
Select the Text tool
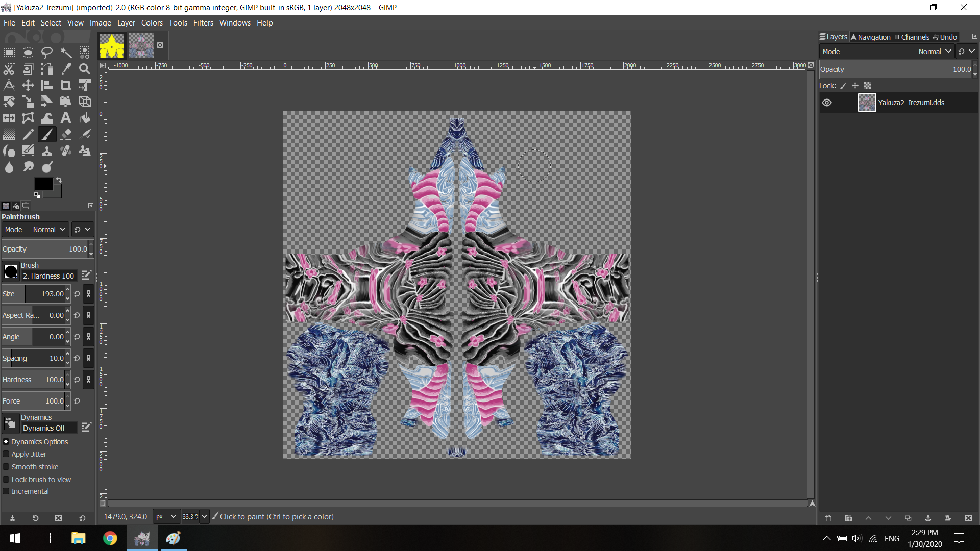click(66, 118)
